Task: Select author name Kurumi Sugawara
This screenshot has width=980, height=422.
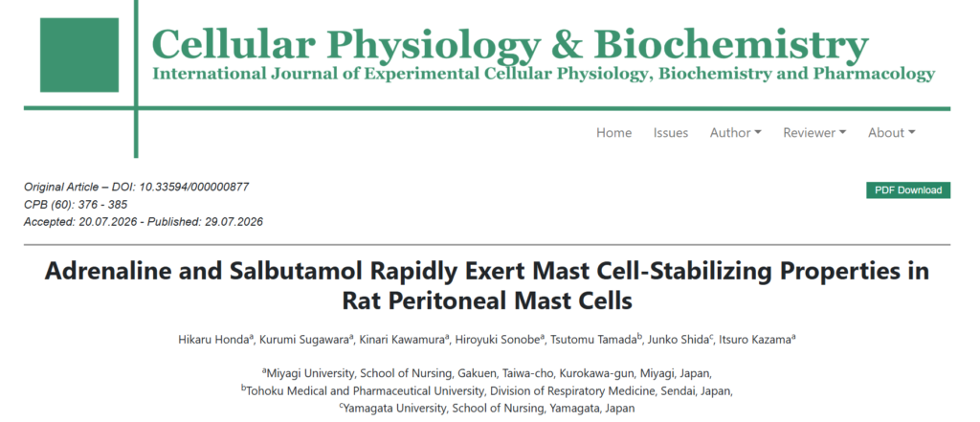Action: [307, 340]
